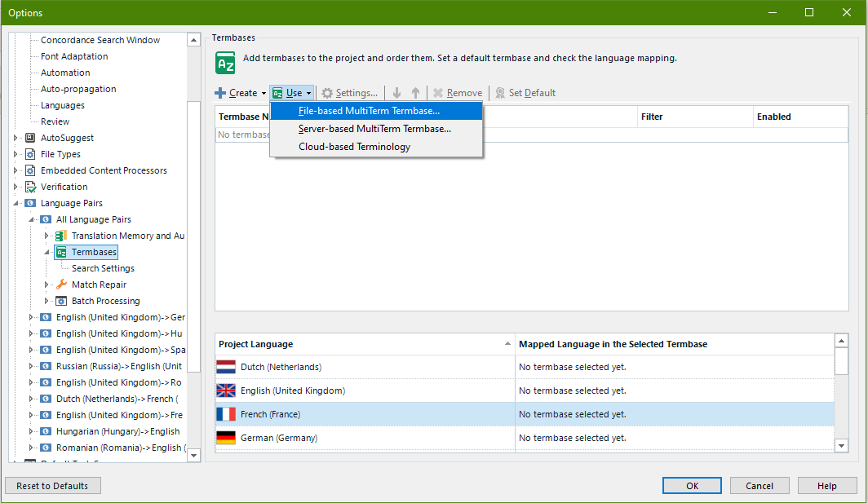Click the move up arrow icon
The width and height of the screenshot is (868, 503).
pos(415,93)
